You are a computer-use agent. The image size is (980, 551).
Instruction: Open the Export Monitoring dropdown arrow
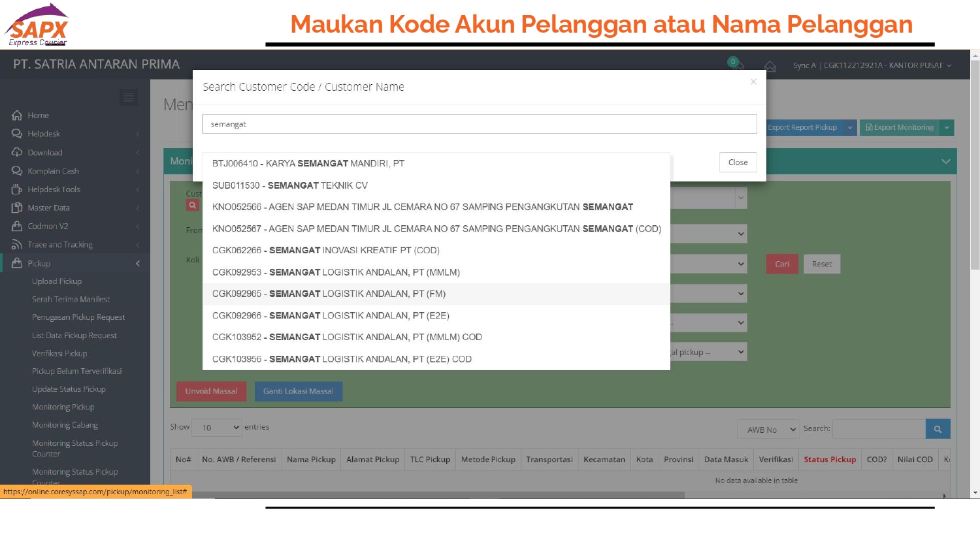click(947, 128)
